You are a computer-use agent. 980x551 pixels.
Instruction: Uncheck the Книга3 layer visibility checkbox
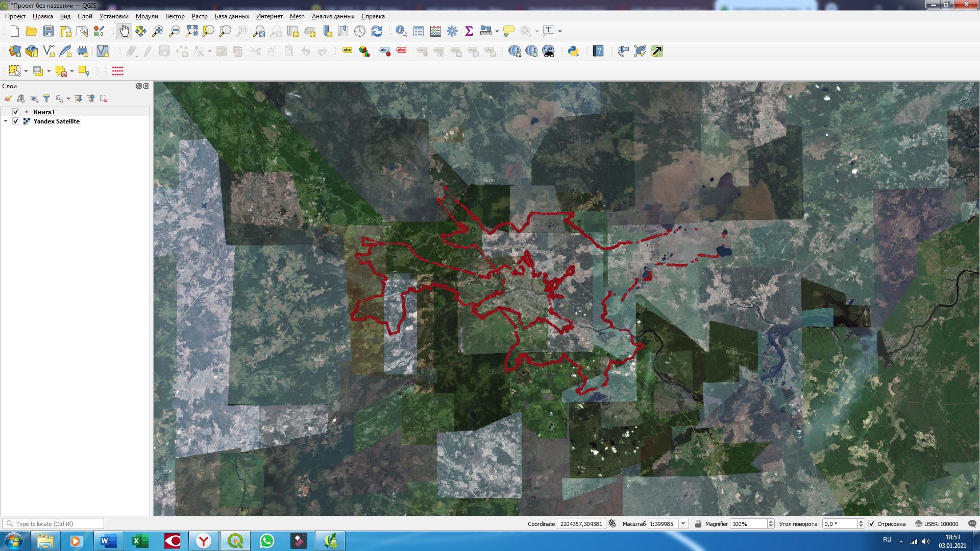16,112
